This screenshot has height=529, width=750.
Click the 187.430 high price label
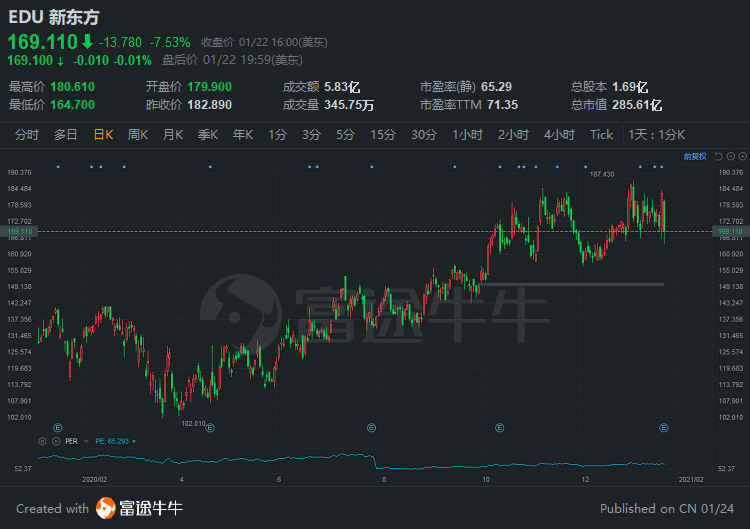pos(602,174)
